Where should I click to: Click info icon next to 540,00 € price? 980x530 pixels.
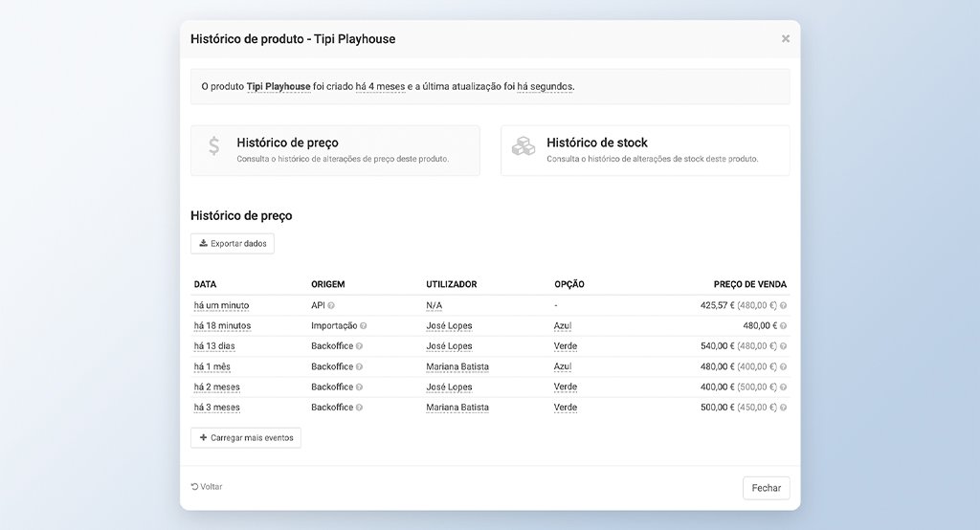coord(783,346)
